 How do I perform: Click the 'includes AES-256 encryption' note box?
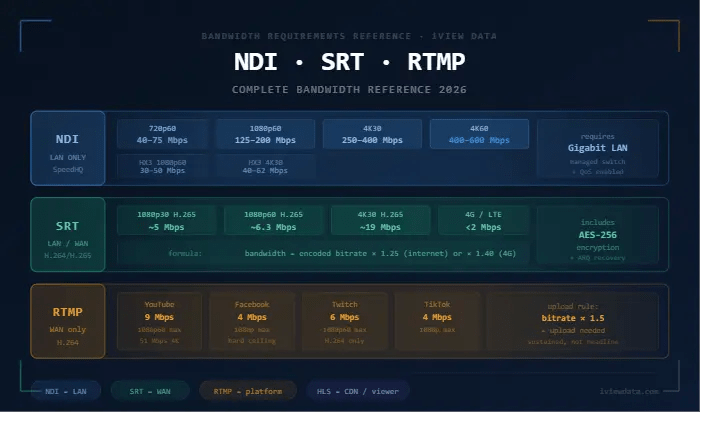pyautogui.click(x=598, y=235)
